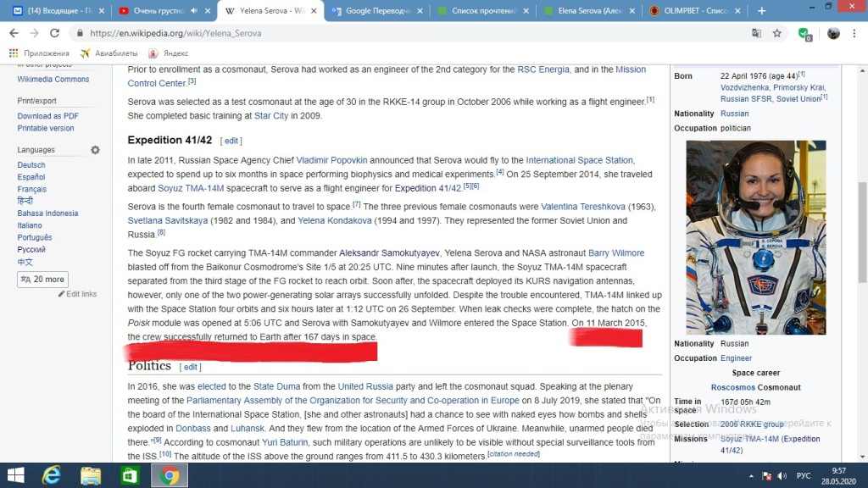
Task: Switch to the YouTube tab
Action: tap(164, 10)
